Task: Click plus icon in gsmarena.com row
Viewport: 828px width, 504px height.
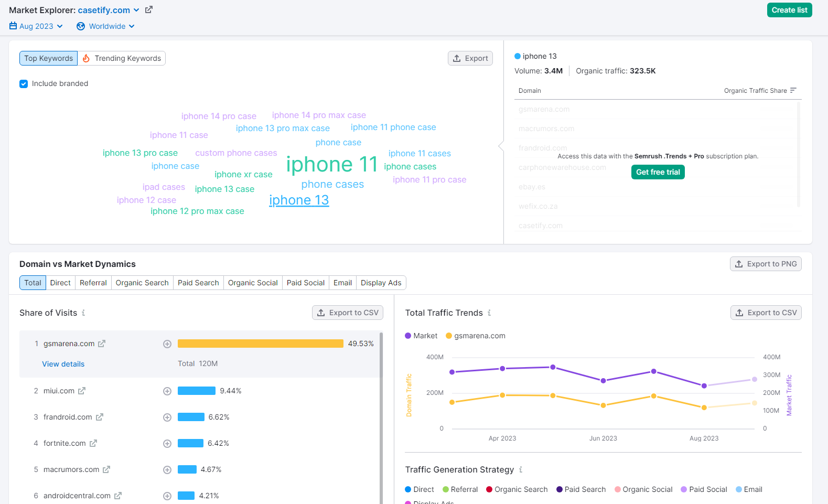Action: click(167, 344)
